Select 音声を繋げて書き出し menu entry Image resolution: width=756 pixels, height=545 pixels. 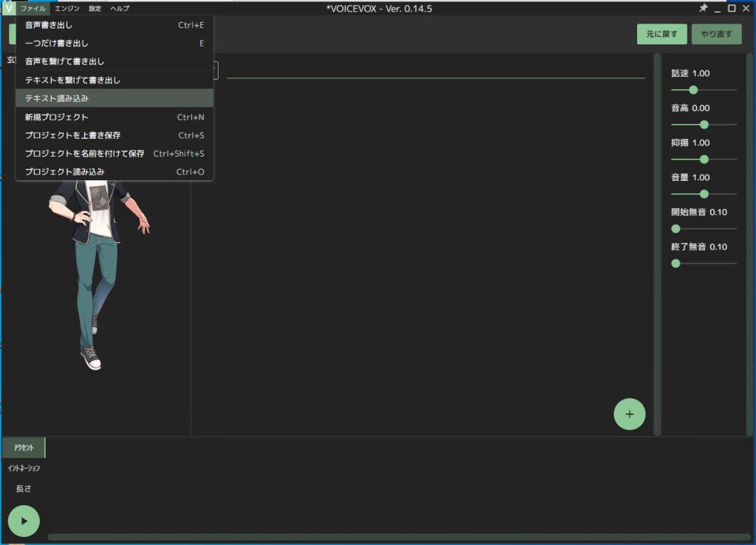(114, 62)
